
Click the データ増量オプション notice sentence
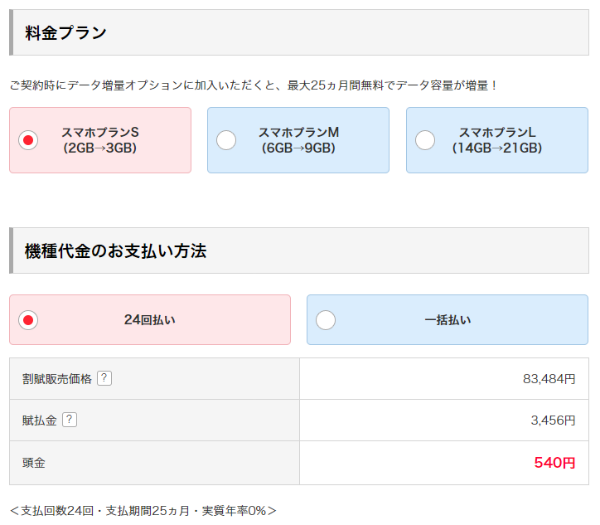pos(253,85)
